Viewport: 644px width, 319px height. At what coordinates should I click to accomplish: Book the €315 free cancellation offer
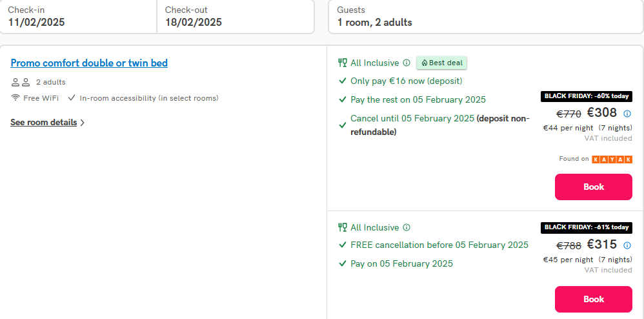point(594,299)
